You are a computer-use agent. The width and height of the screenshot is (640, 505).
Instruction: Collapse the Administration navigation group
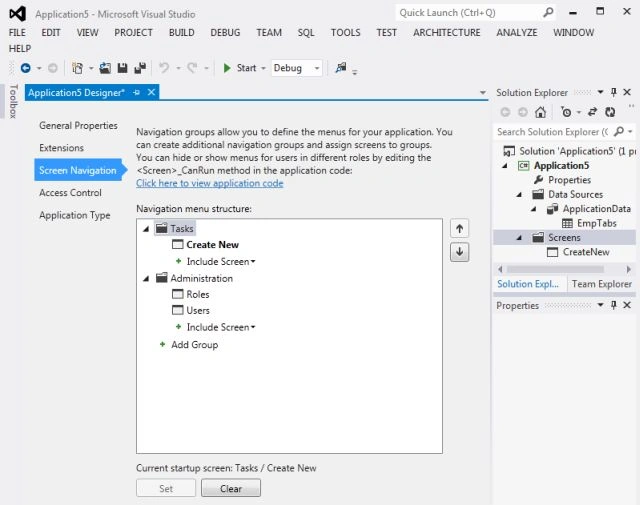[146, 279]
